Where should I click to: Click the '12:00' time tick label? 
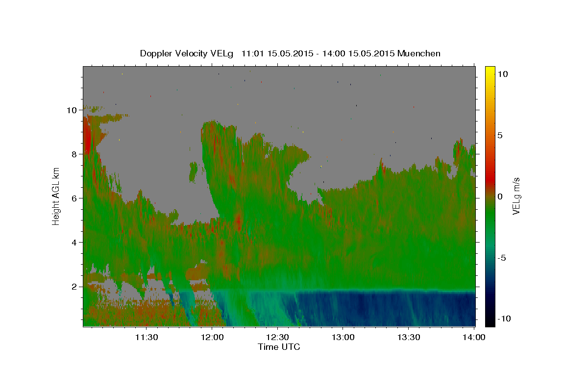point(212,337)
